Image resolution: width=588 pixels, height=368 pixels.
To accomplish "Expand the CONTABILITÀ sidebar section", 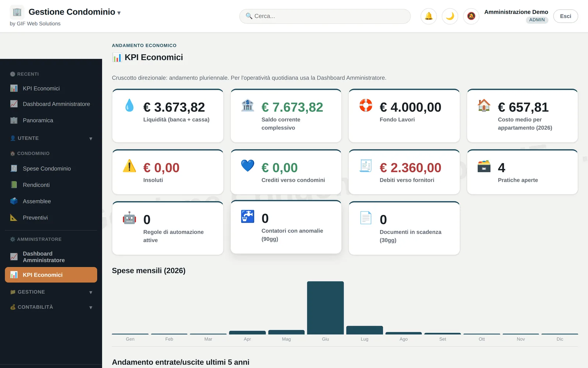I will (x=51, y=307).
